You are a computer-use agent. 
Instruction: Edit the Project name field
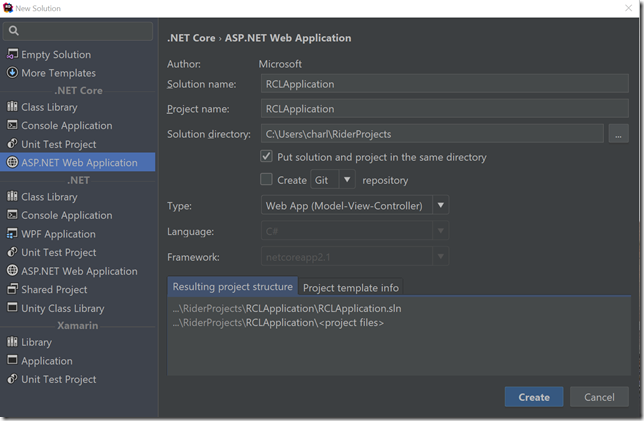(445, 109)
